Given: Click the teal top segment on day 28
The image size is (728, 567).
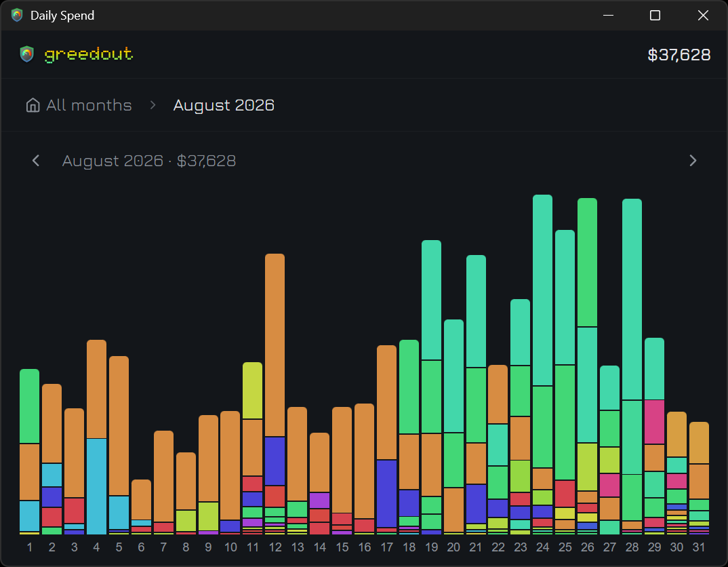Looking at the screenshot, I should (632, 299).
